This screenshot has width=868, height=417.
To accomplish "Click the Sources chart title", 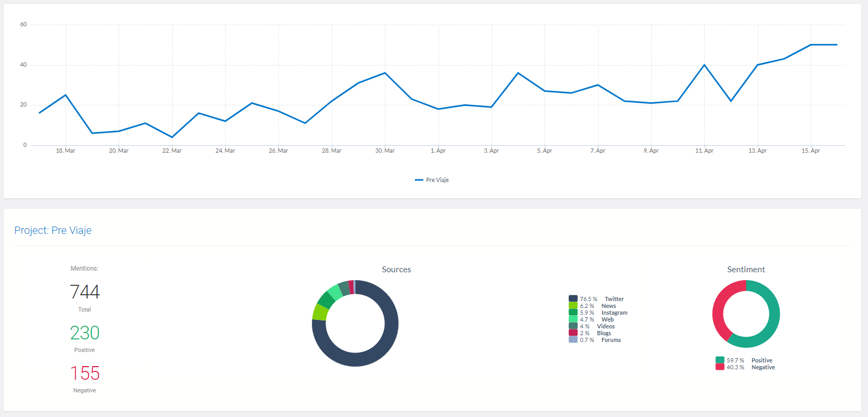I will pos(396,270).
